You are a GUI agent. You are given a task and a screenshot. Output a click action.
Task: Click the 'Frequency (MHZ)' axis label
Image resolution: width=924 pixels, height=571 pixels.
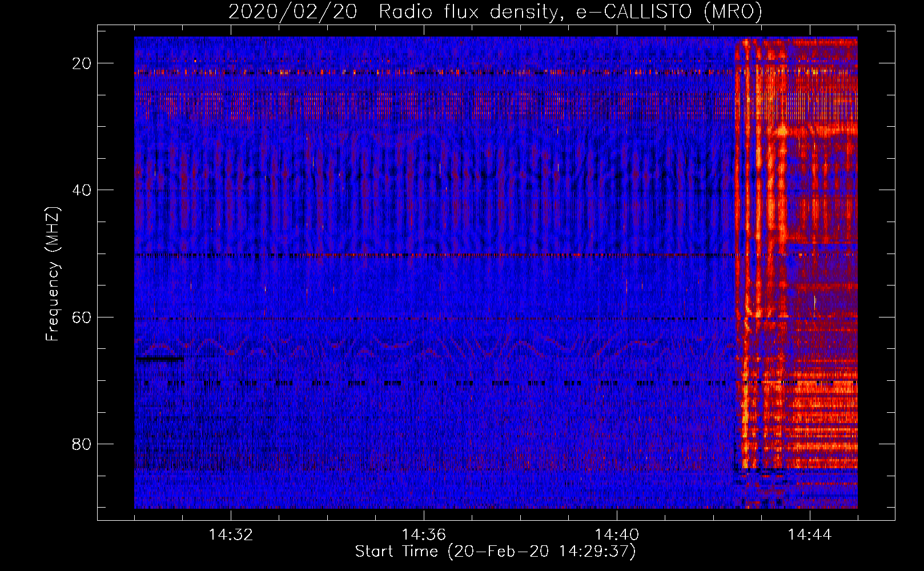click(53, 274)
